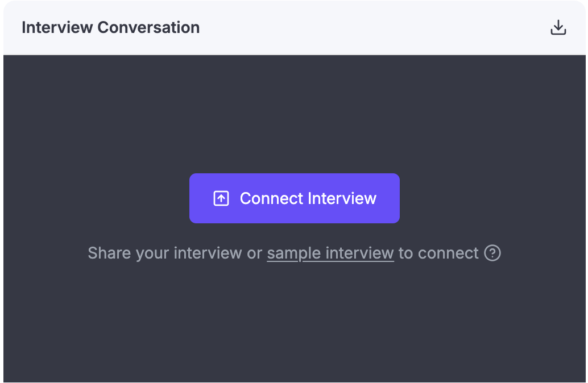
Task: Click the 'Connect Interview' text label
Action: tap(308, 198)
